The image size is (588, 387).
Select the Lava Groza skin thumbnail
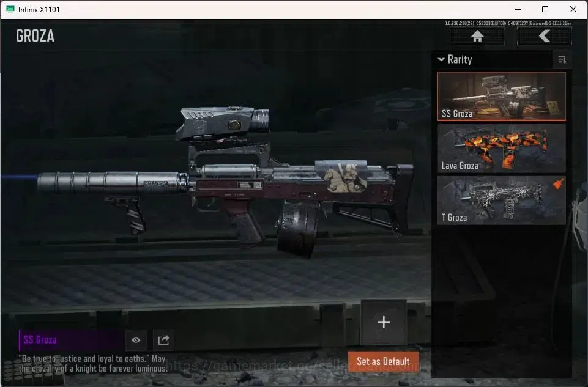click(x=501, y=149)
